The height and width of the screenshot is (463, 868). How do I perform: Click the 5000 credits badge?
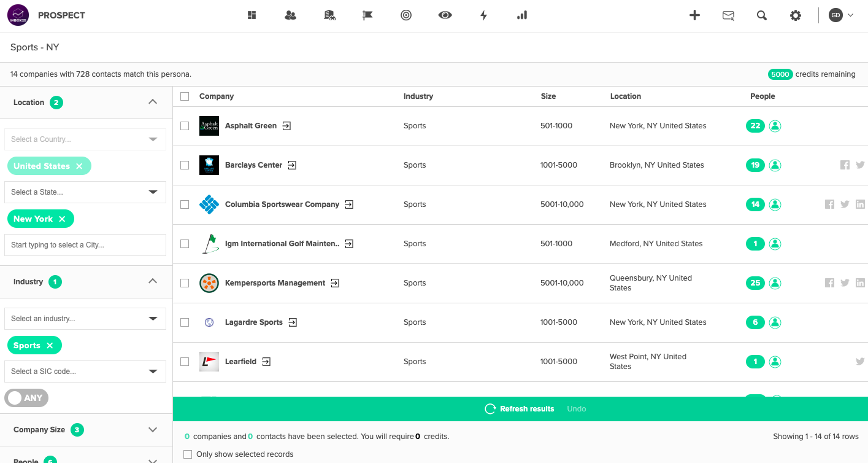[x=780, y=74]
